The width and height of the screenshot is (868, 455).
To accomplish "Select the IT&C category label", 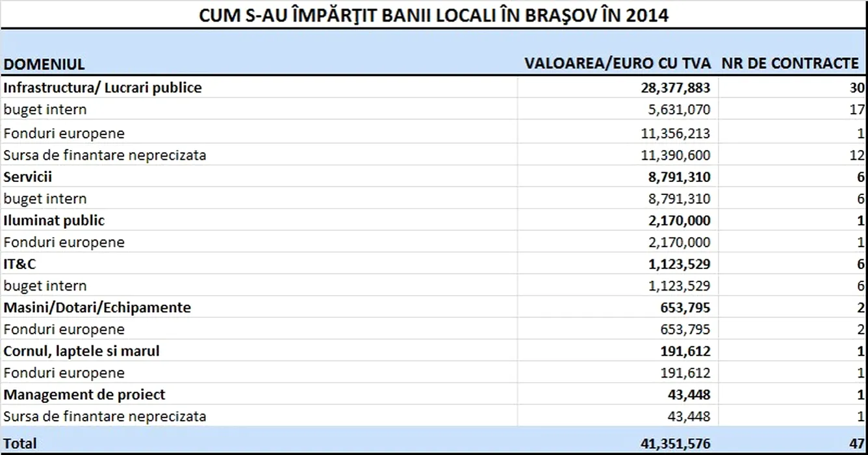I will pyautogui.click(x=19, y=264).
